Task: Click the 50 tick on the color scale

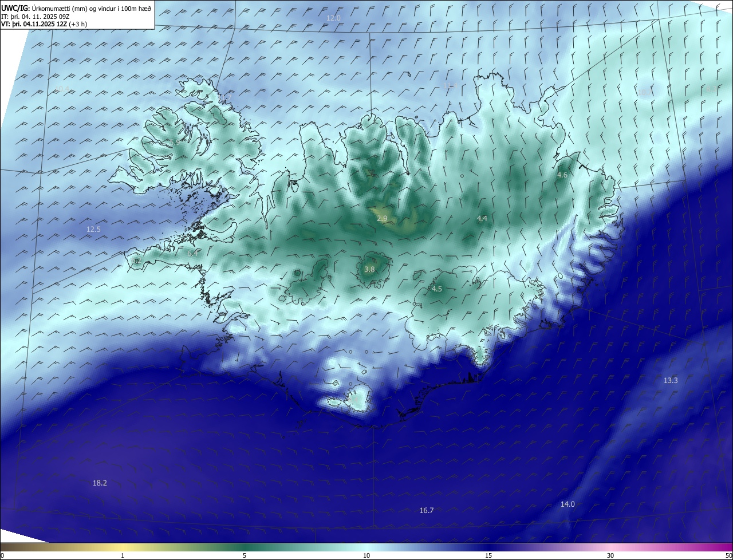Action: tap(728, 555)
